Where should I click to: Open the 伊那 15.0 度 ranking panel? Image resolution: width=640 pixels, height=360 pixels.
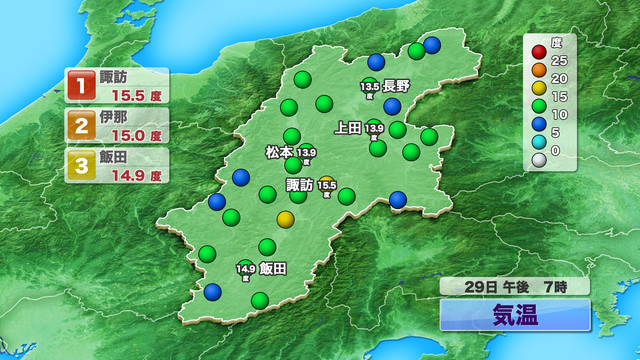(117, 125)
